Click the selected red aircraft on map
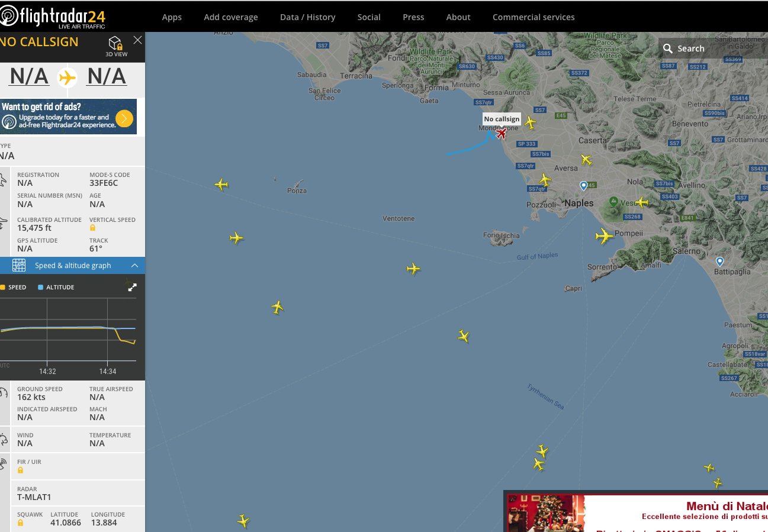768x532 pixels. coord(501,134)
